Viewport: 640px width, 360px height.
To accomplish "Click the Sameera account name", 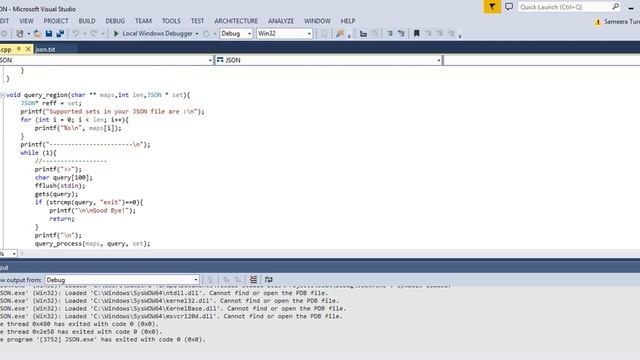I will [x=622, y=22].
